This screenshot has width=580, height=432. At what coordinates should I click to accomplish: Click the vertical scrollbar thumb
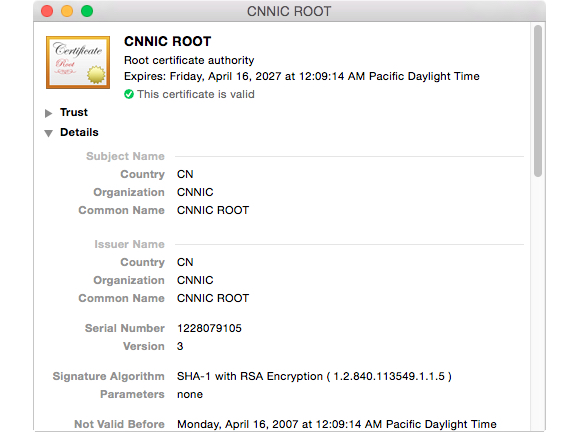pyautogui.click(x=538, y=101)
